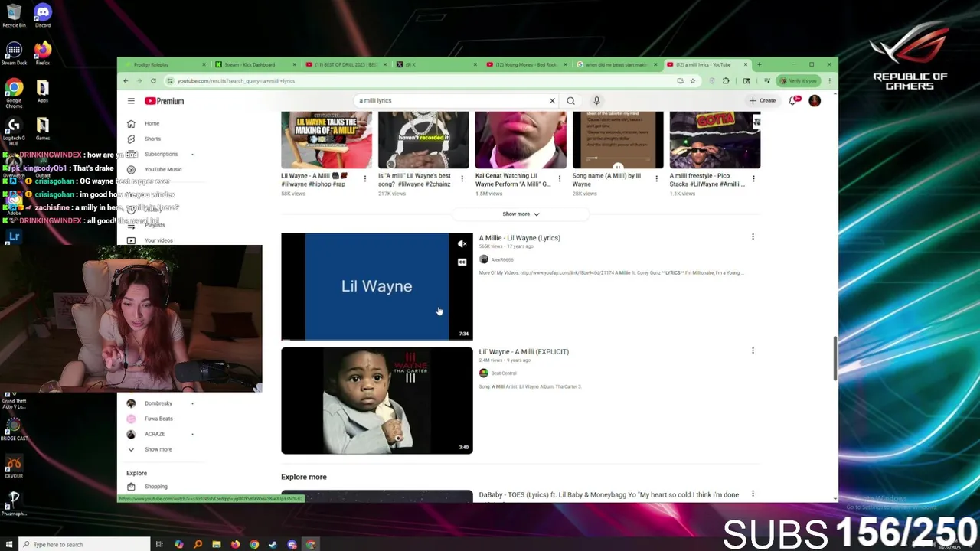Start voice search with the microphone

click(x=596, y=100)
